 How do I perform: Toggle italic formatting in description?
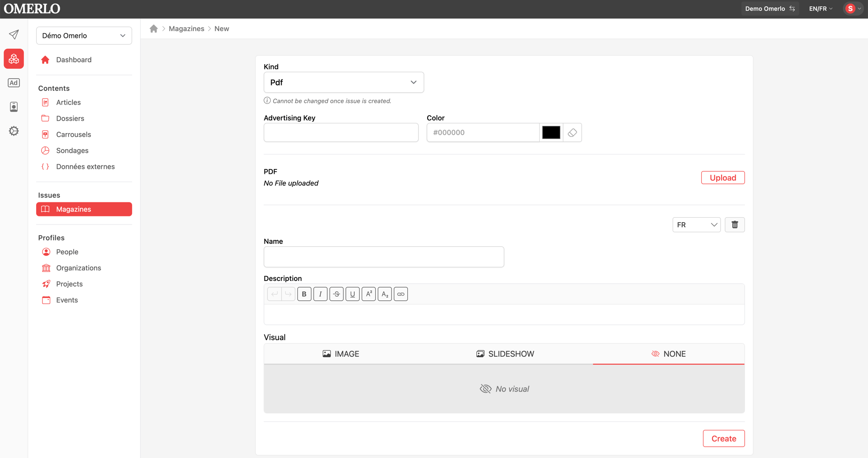[x=320, y=294]
